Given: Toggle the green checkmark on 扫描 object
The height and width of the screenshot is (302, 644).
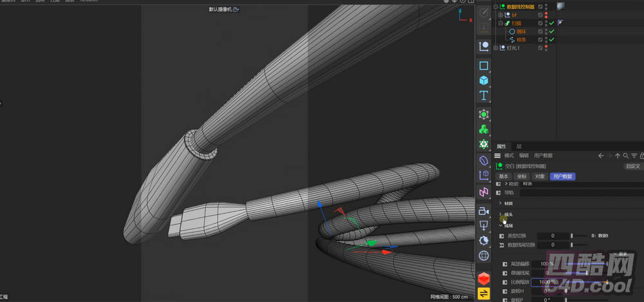Looking at the screenshot, I should (x=552, y=23).
